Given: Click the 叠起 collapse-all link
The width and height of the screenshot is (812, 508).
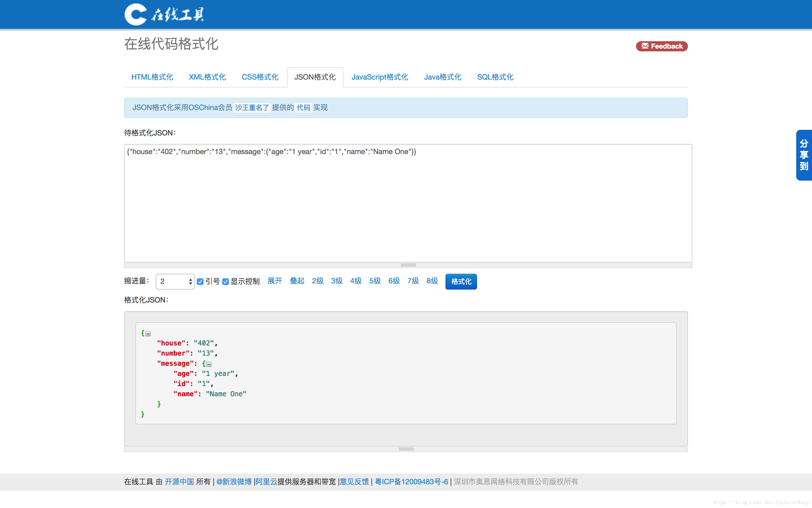Looking at the screenshot, I should pyautogui.click(x=297, y=281).
